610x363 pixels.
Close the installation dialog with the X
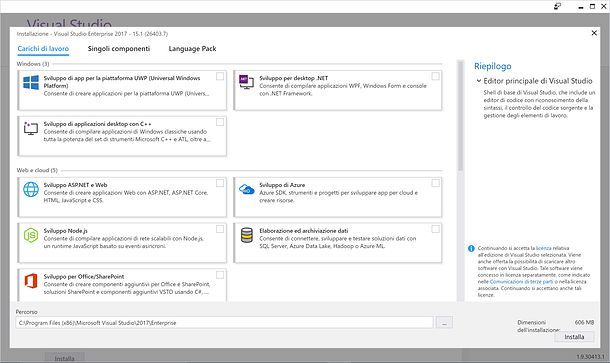tap(594, 33)
